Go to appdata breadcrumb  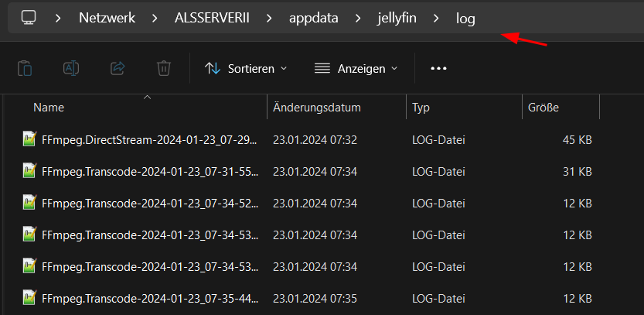(x=314, y=18)
